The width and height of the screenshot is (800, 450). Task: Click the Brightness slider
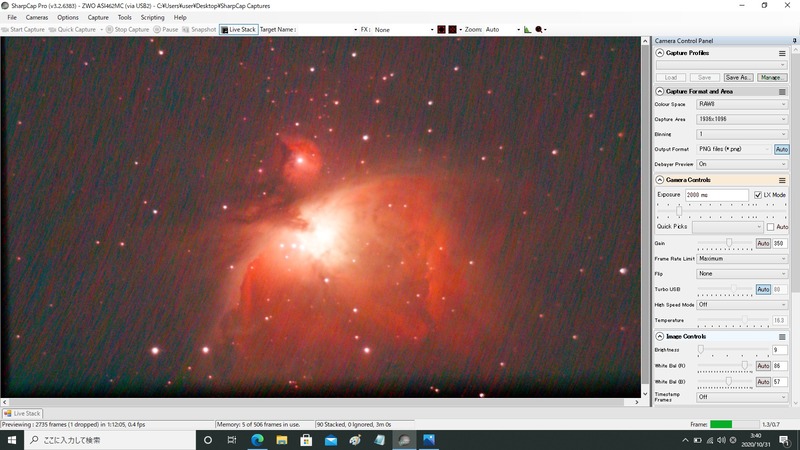click(733, 350)
